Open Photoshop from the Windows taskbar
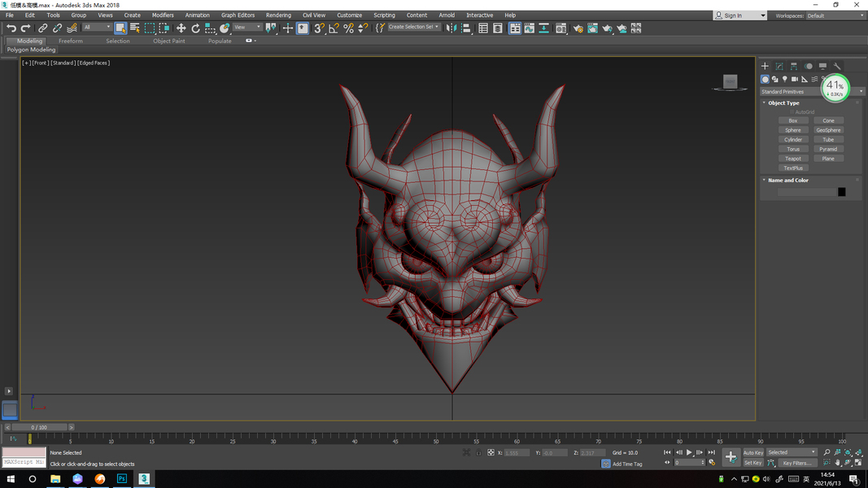This screenshot has width=868, height=488. (121, 479)
